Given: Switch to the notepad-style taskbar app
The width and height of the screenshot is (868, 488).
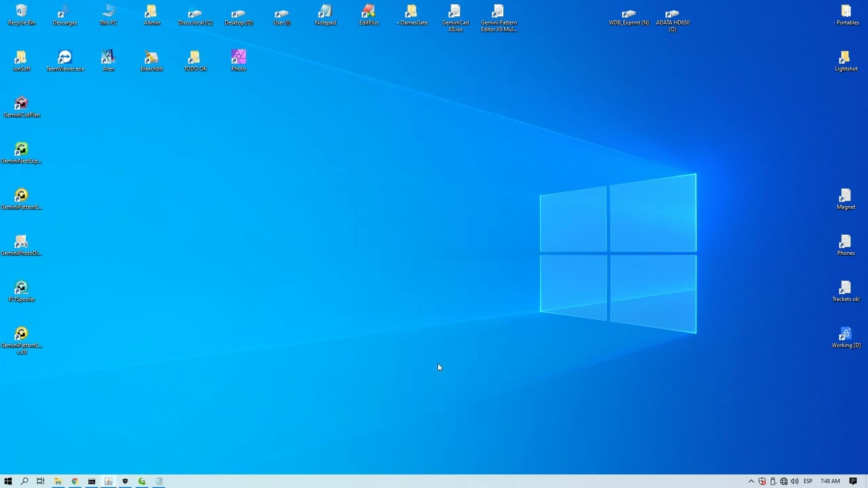Looking at the screenshot, I should click(x=159, y=481).
